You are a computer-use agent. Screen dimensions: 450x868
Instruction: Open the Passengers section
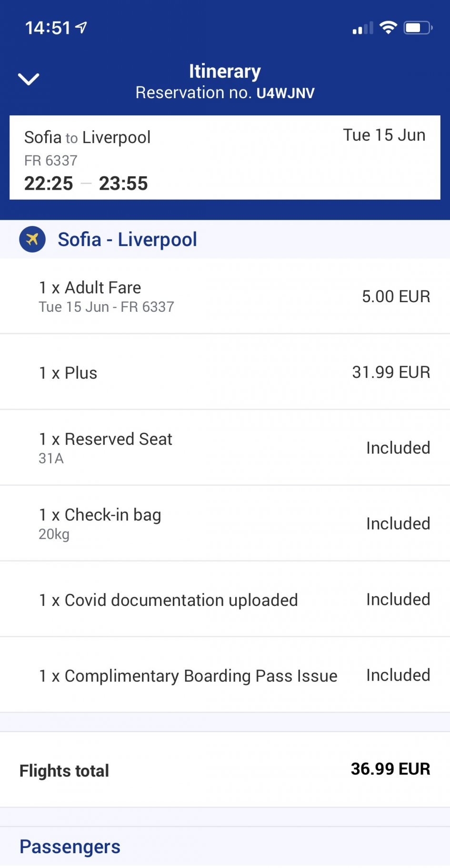pos(70,847)
